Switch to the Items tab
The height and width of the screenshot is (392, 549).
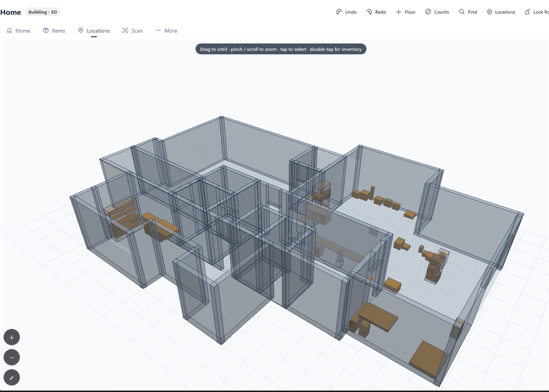54,31
